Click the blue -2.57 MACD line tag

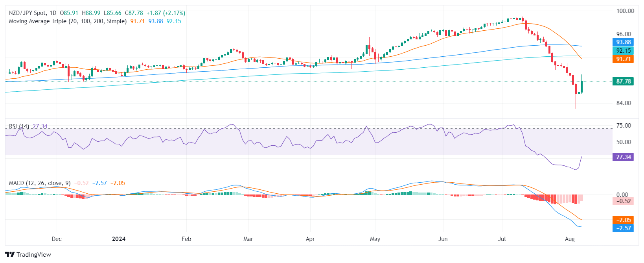(x=623, y=228)
